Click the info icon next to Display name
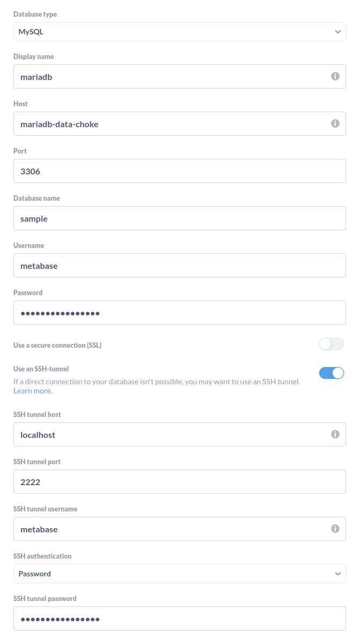360x644 pixels. pyautogui.click(x=335, y=76)
